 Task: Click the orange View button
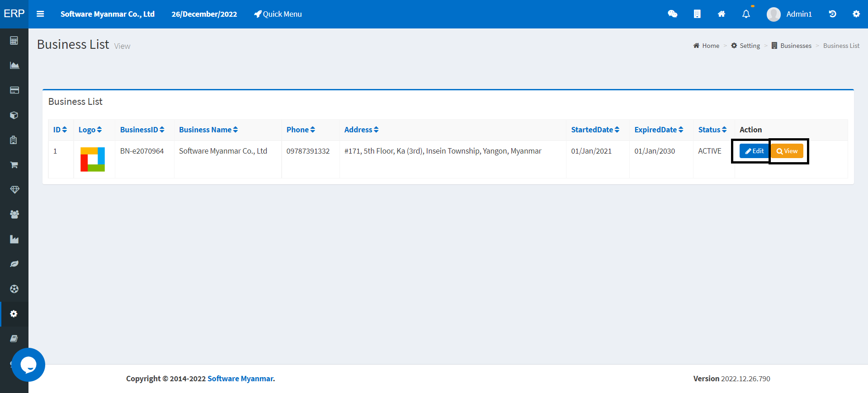click(x=787, y=151)
